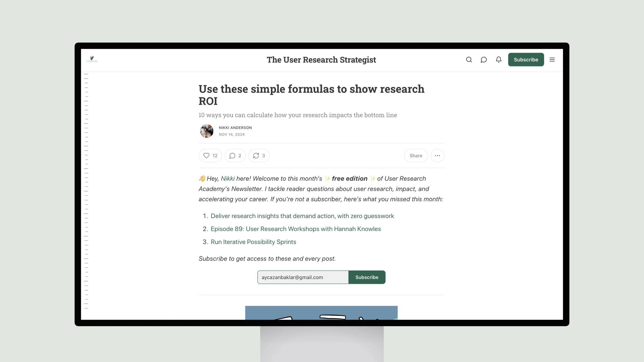Click the 'free edition' bold text
The image size is (644, 362).
350,179
